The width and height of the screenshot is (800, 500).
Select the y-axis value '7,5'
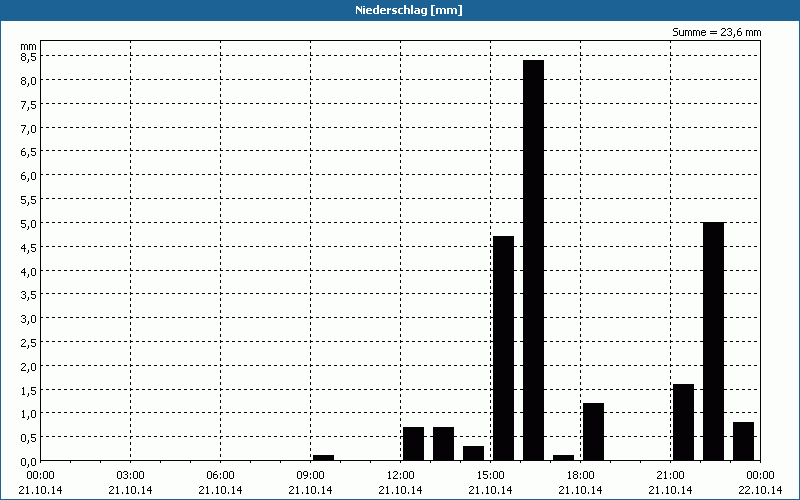pyautogui.click(x=28, y=105)
